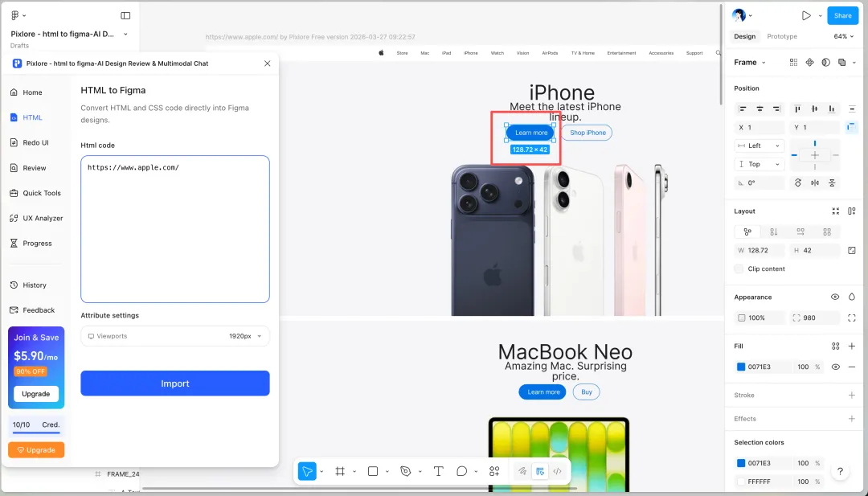The height and width of the screenshot is (496, 868).
Task: Open present options chevron beside play
Action: [820, 15]
